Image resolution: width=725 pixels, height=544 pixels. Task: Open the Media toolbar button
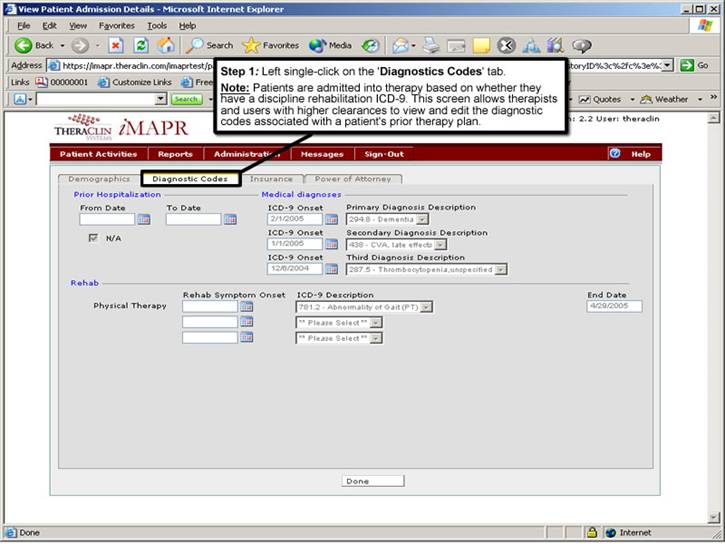coord(330,45)
